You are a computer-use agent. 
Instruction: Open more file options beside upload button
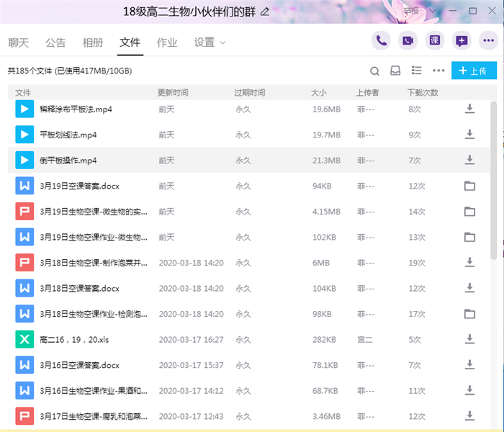pos(438,71)
